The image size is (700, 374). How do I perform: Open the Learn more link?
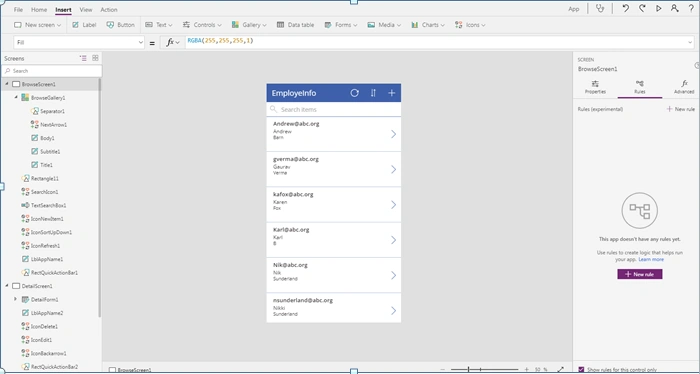[x=651, y=259]
